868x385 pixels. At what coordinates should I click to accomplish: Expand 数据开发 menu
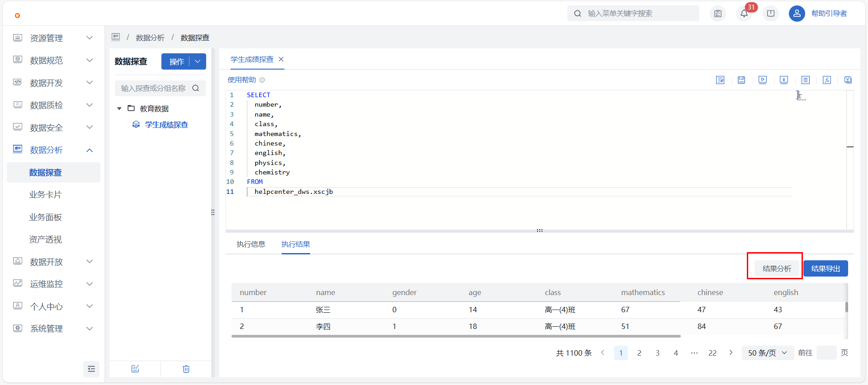90,83
